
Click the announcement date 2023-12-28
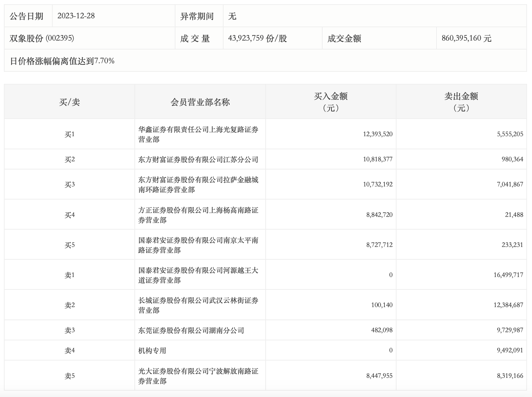tap(76, 16)
